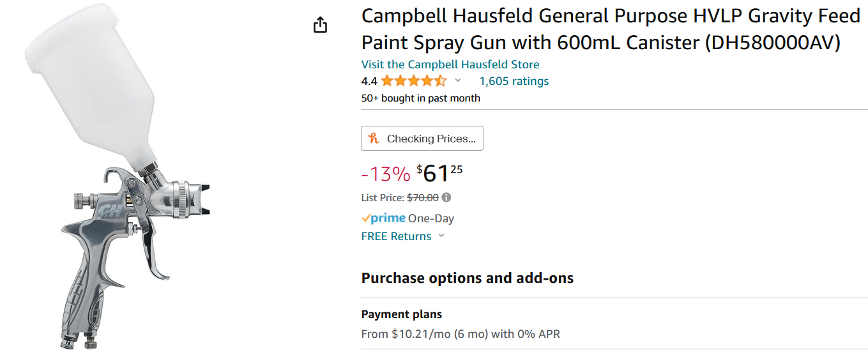Click the 4.4 rating number
This screenshot has height=357, width=868.
pyautogui.click(x=369, y=81)
